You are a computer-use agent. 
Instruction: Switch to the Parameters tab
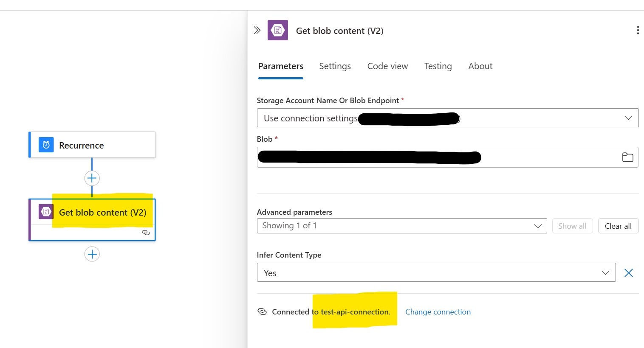tap(281, 66)
